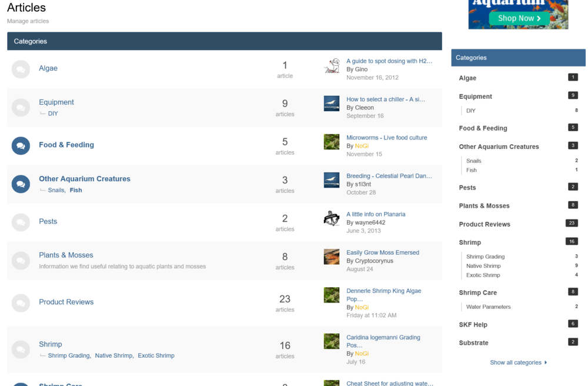Open the DIY subcategory under Equipment
Screen dimensions: 588x386
point(53,114)
